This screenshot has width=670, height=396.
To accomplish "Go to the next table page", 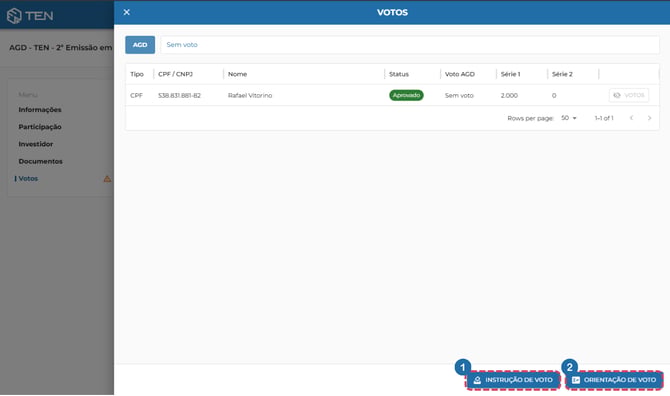I will tap(649, 118).
